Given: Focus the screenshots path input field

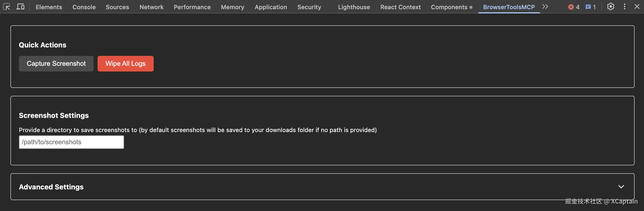Looking at the screenshot, I should (72, 142).
